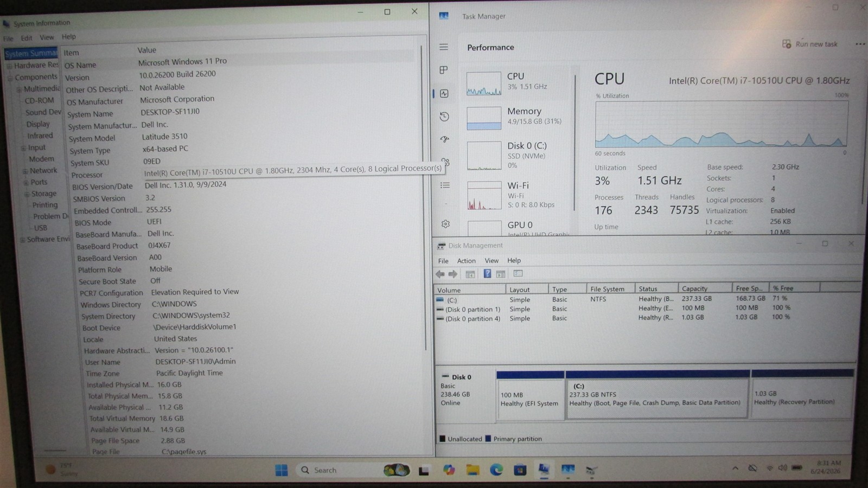Show hidden tray icons chevron
868x488 pixels.
(735, 468)
